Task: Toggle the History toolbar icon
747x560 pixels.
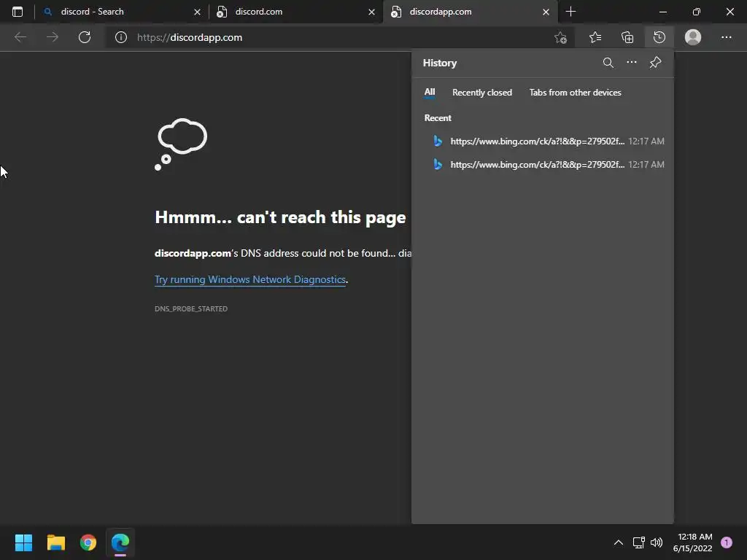Action: pyautogui.click(x=659, y=37)
